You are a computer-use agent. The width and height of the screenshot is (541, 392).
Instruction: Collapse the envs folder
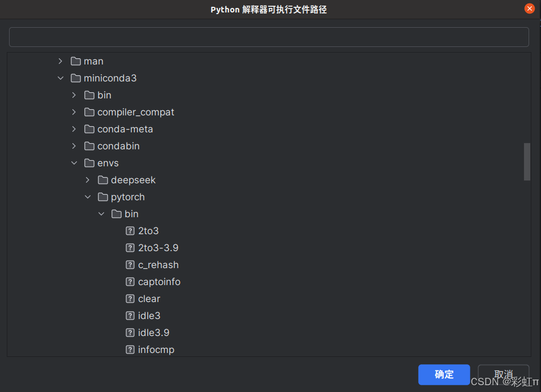[x=74, y=163]
